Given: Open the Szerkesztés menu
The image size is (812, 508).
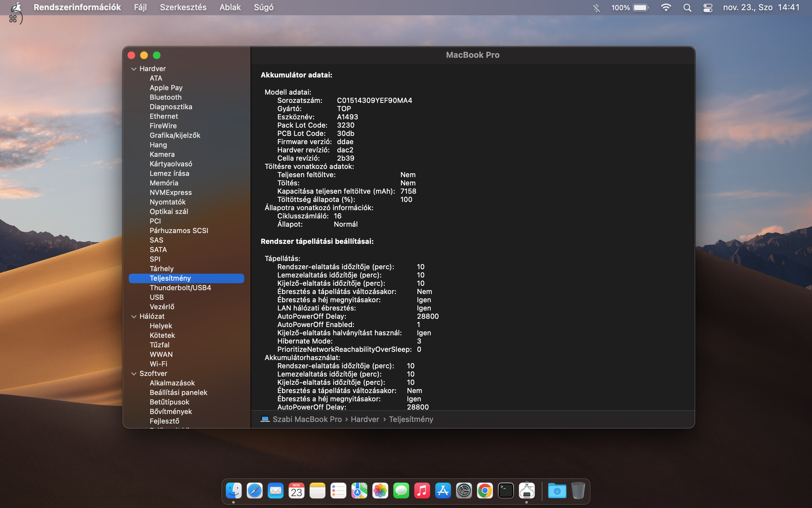Looking at the screenshot, I should click(x=183, y=7).
